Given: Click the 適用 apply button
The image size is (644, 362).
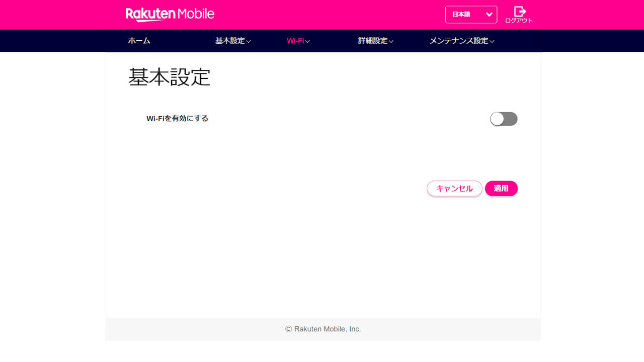Looking at the screenshot, I should tap(501, 189).
